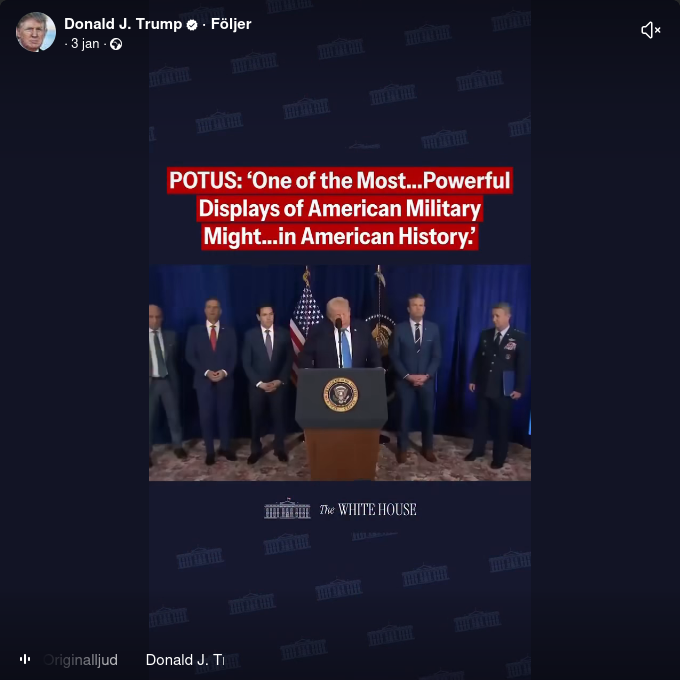Click the presidential seal on the podium
This screenshot has width=680, height=680.
(341, 394)
